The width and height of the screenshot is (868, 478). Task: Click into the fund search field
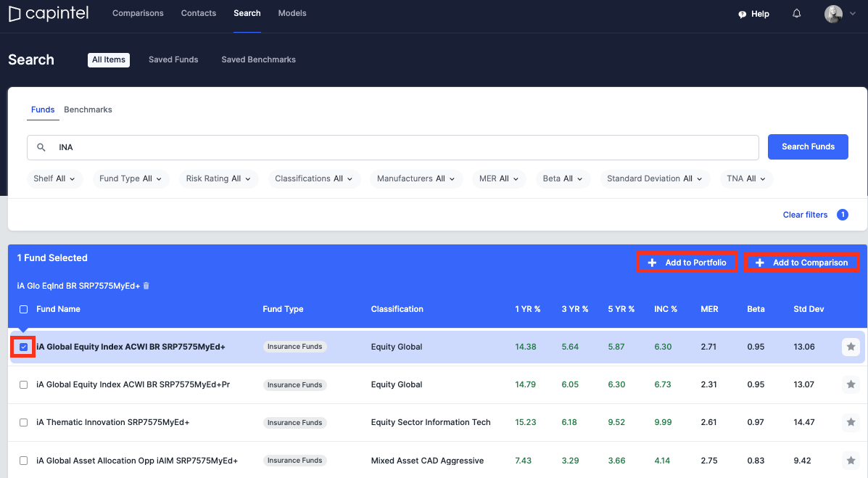coord(393,147)
